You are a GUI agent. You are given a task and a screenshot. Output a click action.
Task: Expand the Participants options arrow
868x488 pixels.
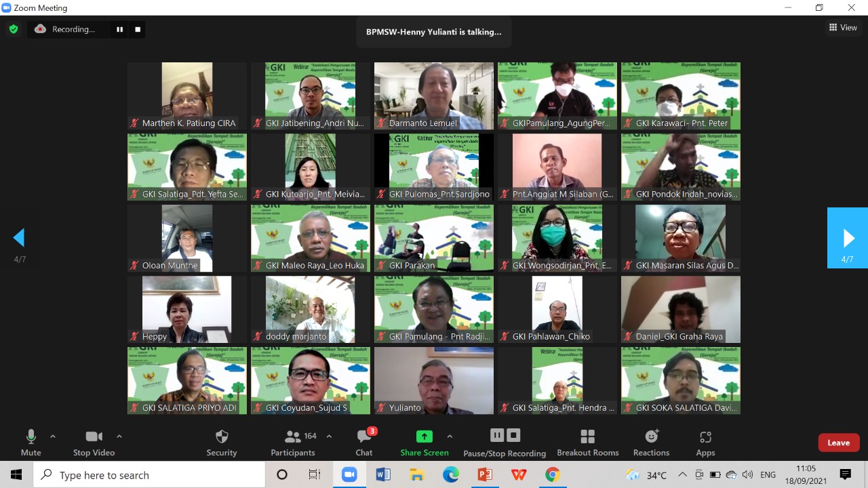(x=329, y=436)
